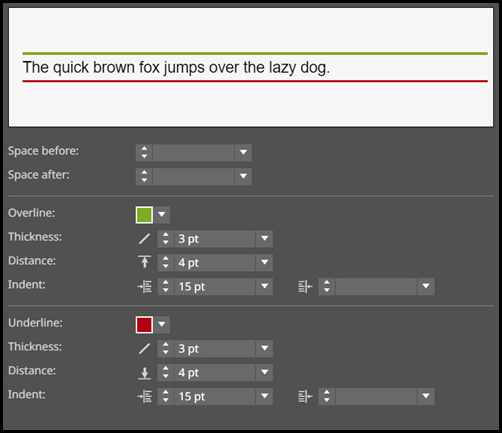This screenshot has height=433, width=502.
Task: Open the Overline color dropdown arrow
Action: (x=162, y=214)
